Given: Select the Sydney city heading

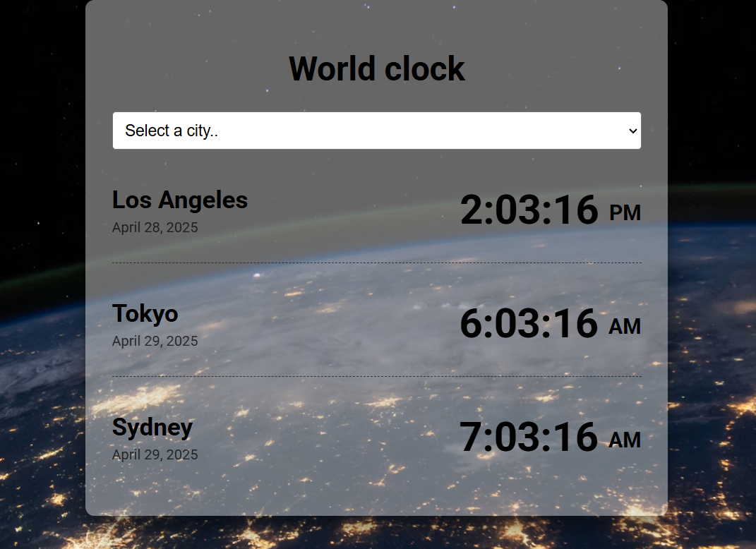Looking at the screenshot, I should (x=152, y=428).
